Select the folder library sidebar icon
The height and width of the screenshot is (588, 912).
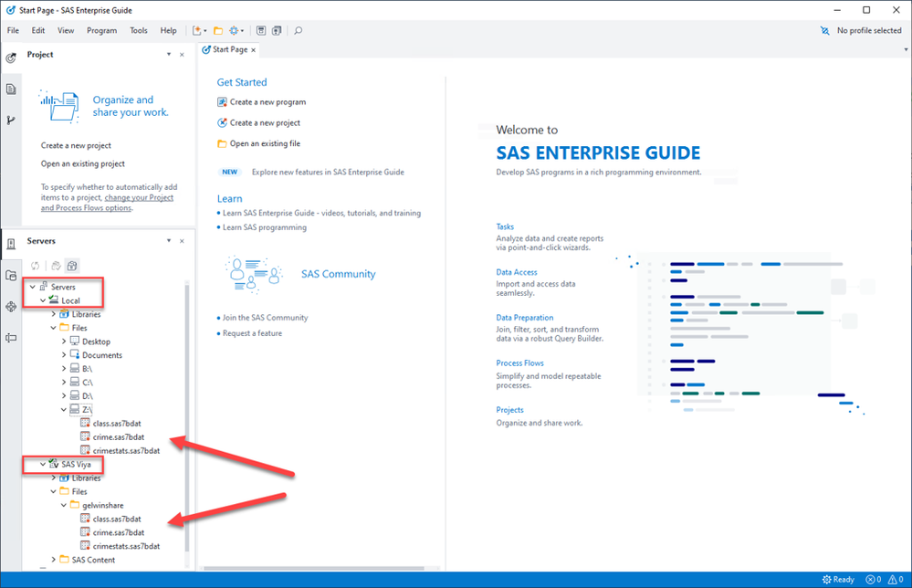point(11,276)
